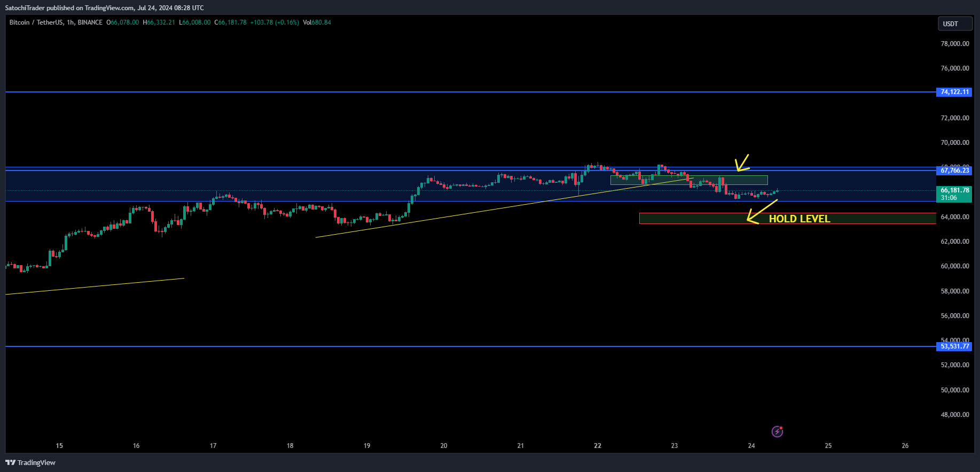
Task: Click the Vol 680.84 value
Action: pos(317,22)
